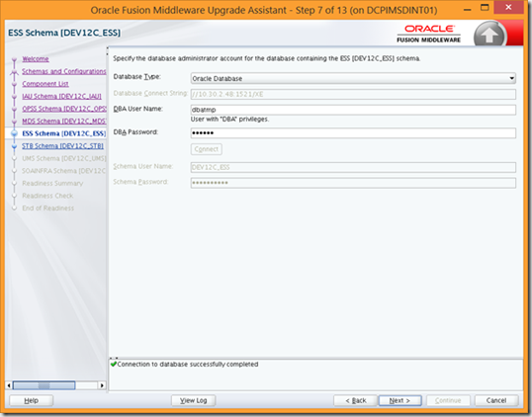The height and width of the screenshot is (417, 532).
Task: Open the Database Type dropdown
Action: [353, 78]
